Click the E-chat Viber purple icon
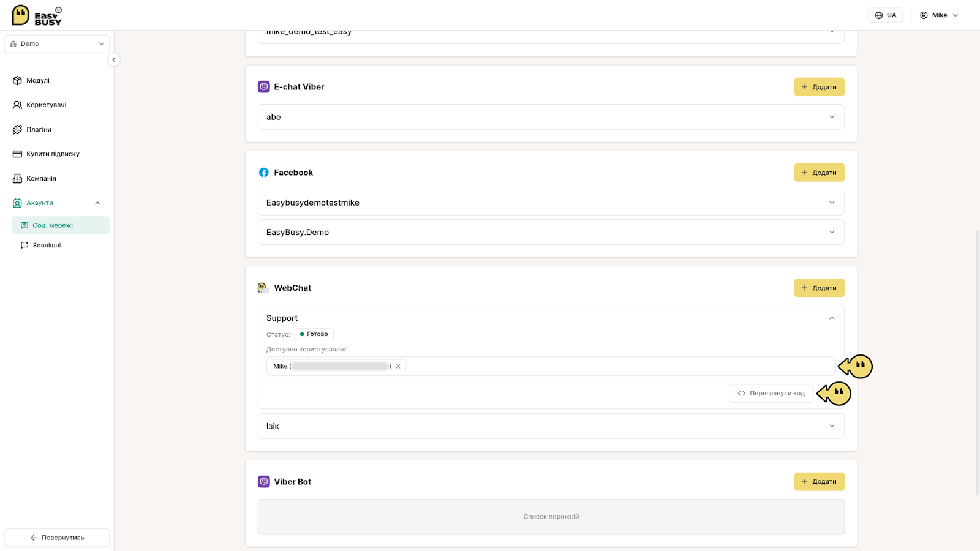This screenshot has width=980, height=551. [264, 87]
